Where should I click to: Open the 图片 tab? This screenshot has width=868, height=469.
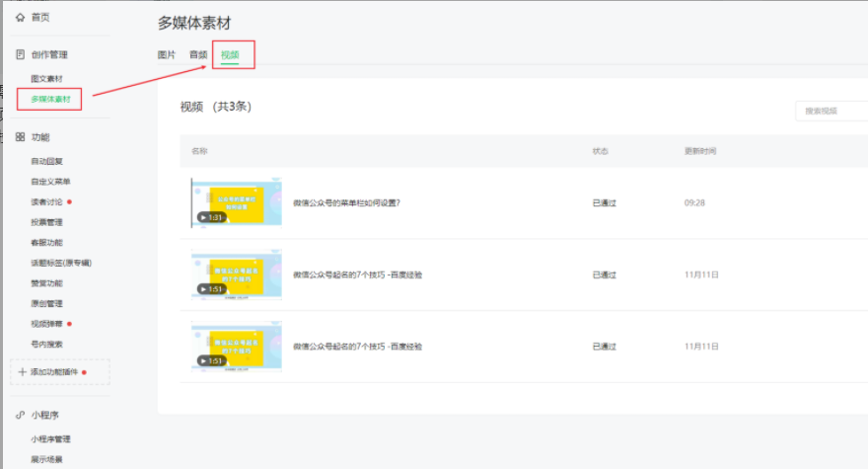pyautogui.click(x=167, y=55)
